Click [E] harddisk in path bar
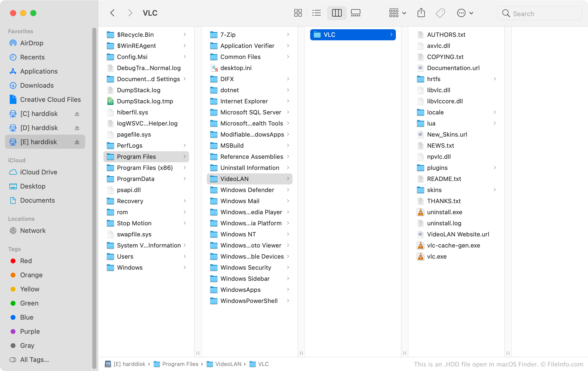 click(125, 364)
